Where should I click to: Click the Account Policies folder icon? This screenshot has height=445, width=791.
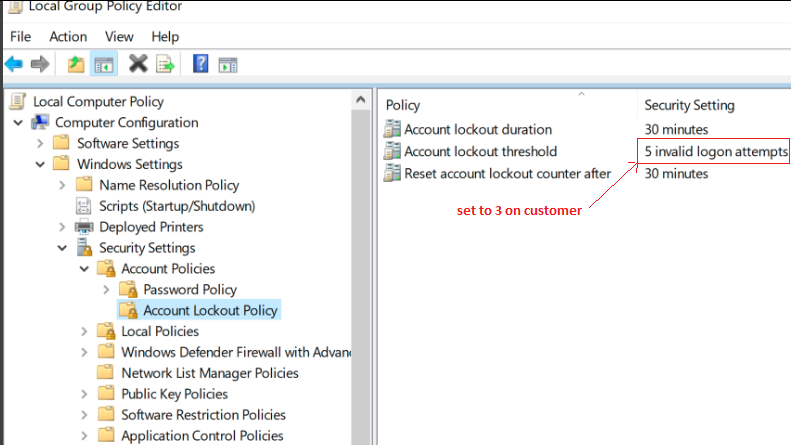pyautogui.click(x=106, y=268)
